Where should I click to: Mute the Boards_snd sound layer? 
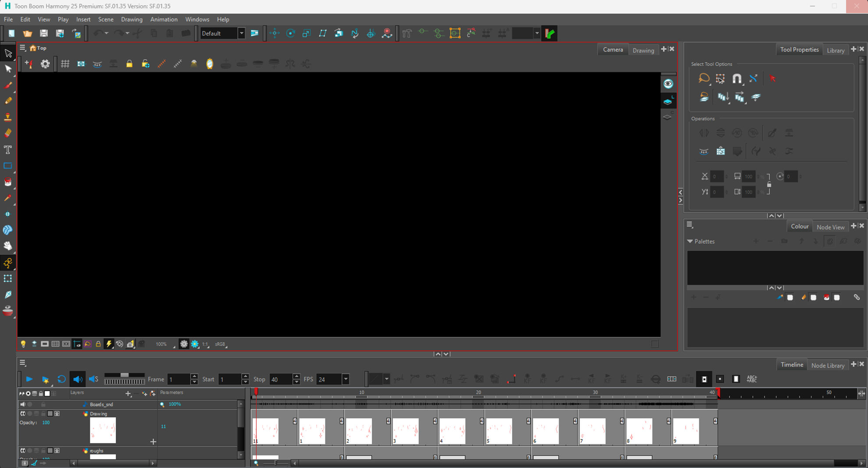(x=23, y=404)
